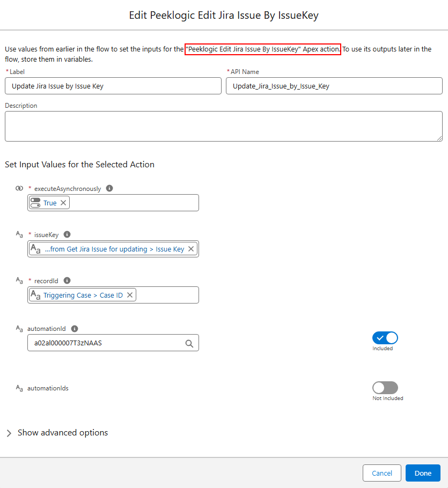Click the boolean toggle icon in True pill
448x488 pixels.
tap(35, 203)
